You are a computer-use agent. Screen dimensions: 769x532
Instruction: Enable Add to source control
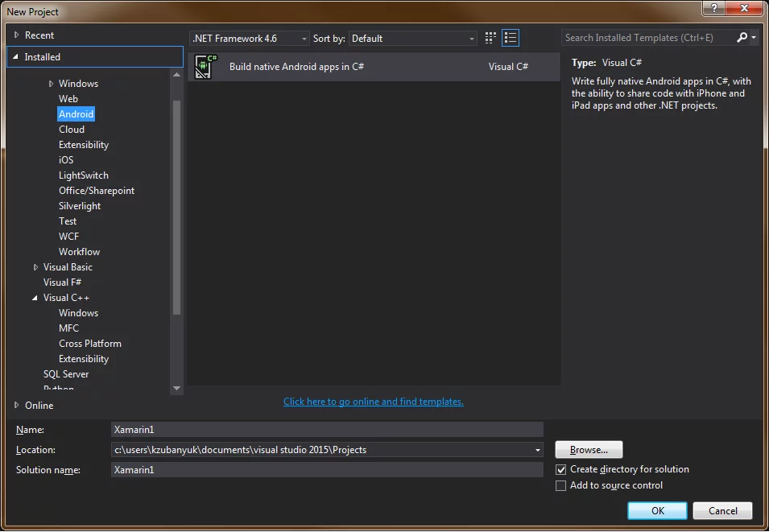(561, 486)
